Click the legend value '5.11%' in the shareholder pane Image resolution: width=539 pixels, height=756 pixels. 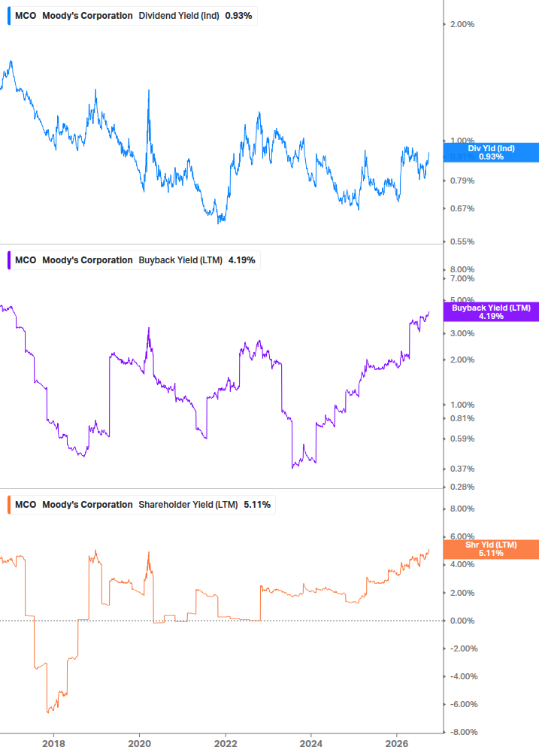[257, 505]
